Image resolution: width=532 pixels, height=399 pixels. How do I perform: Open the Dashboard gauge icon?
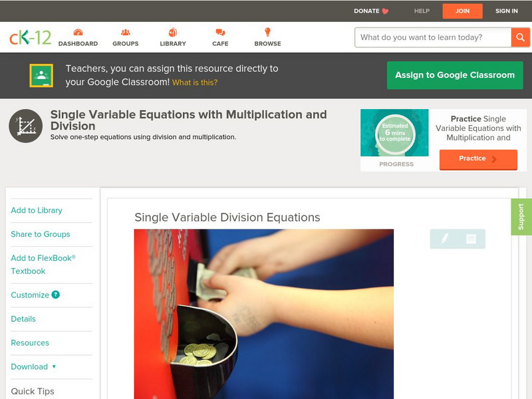(78, 32)
